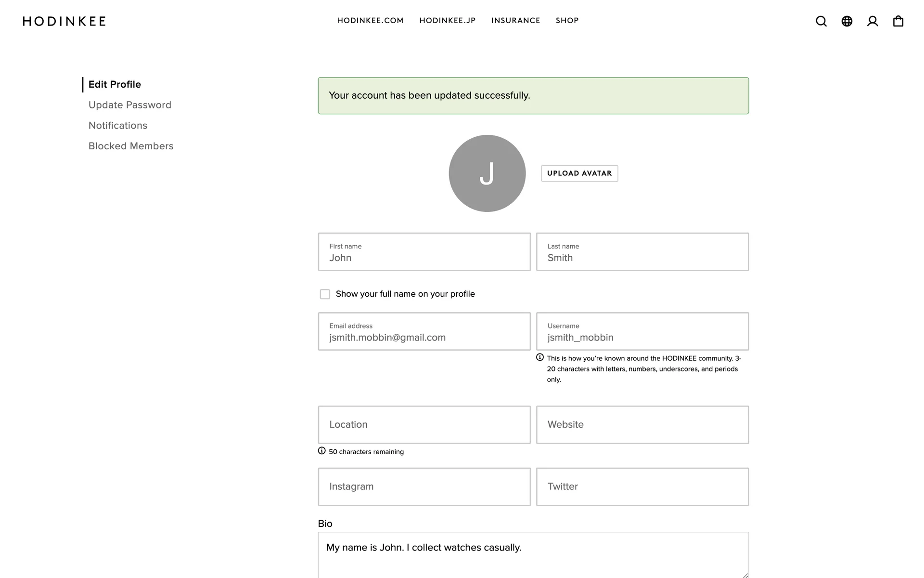Viewport: 924px width, 578px height.
Task: Focus the Instagram input field
Action: (x=424, y=486)
